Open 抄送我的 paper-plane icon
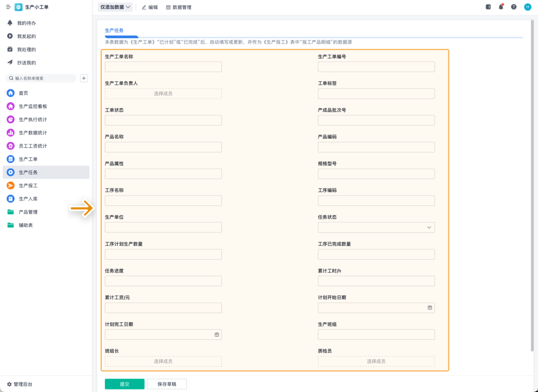Image resolution: width=538 pixels, height=392 pixels. (10, 62)
